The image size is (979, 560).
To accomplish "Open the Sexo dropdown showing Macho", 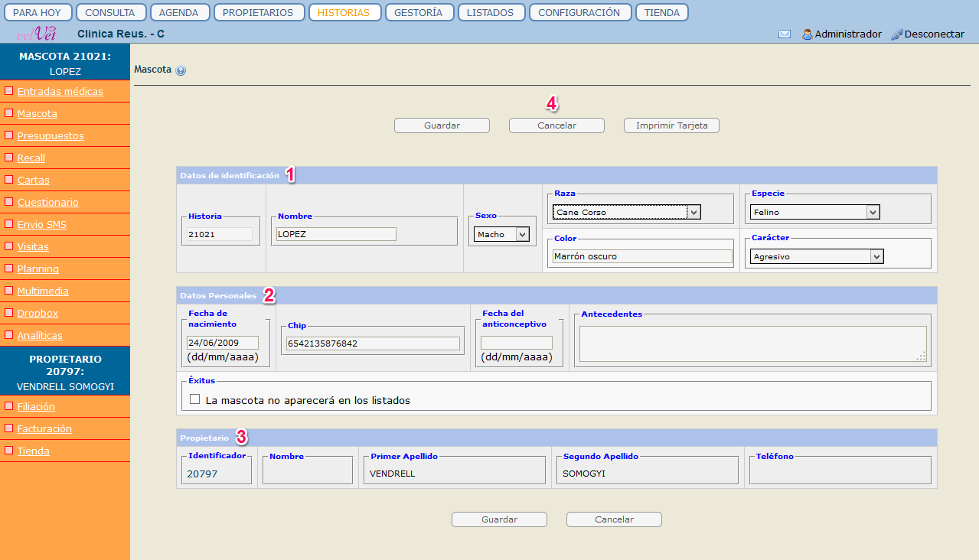I will (501, 235).
